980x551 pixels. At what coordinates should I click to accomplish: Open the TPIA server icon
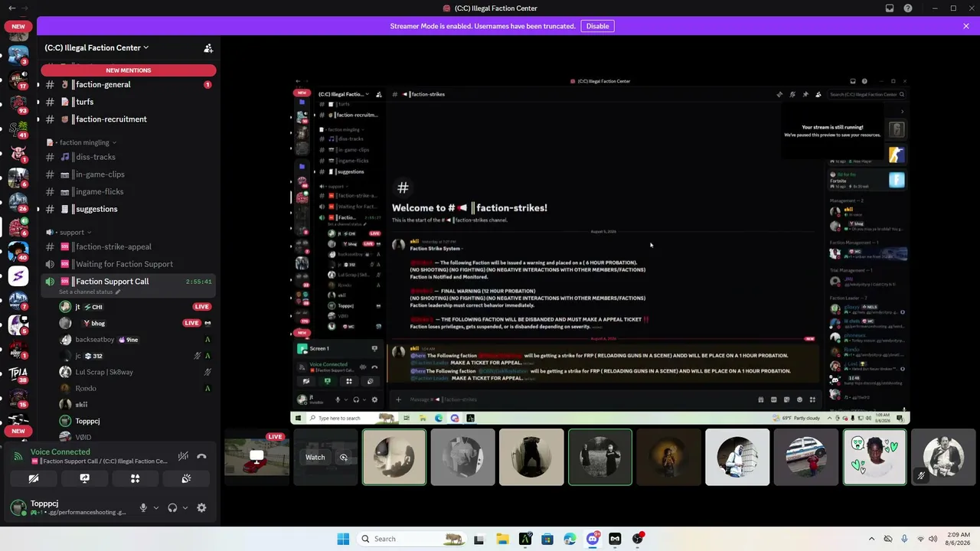click(x=18, y=374)
